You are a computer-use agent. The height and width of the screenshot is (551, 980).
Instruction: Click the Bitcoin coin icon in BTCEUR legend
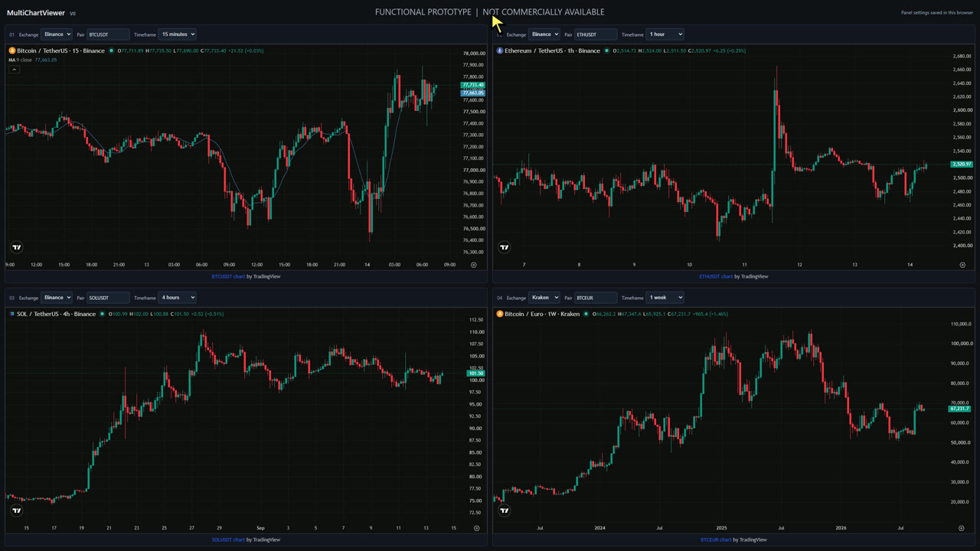click(500, 314)
